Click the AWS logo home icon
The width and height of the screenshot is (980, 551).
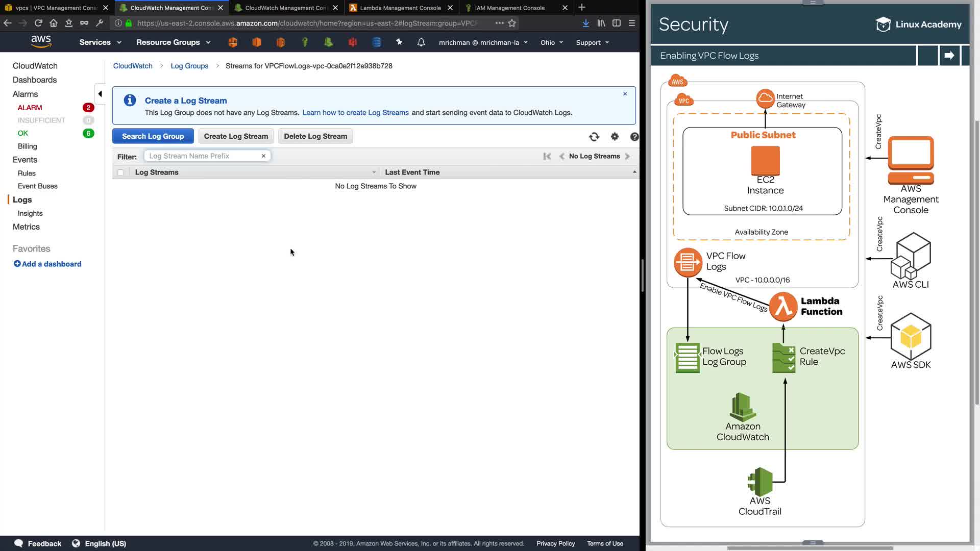[x=41, y=41]
